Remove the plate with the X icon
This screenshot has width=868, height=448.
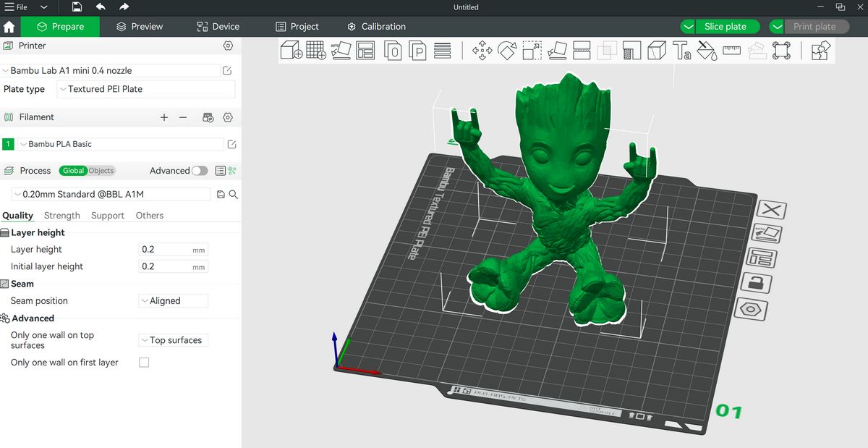[773, 210]
